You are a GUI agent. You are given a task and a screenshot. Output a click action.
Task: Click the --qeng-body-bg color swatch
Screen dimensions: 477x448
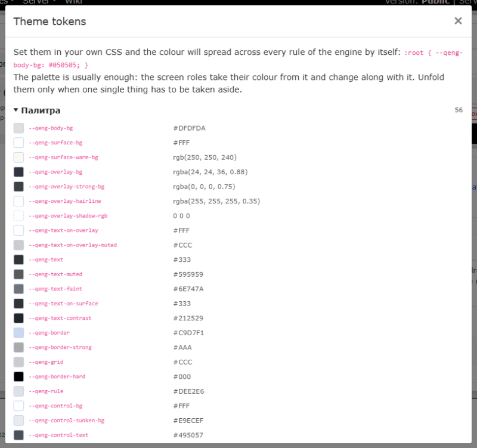click(18, 128)
